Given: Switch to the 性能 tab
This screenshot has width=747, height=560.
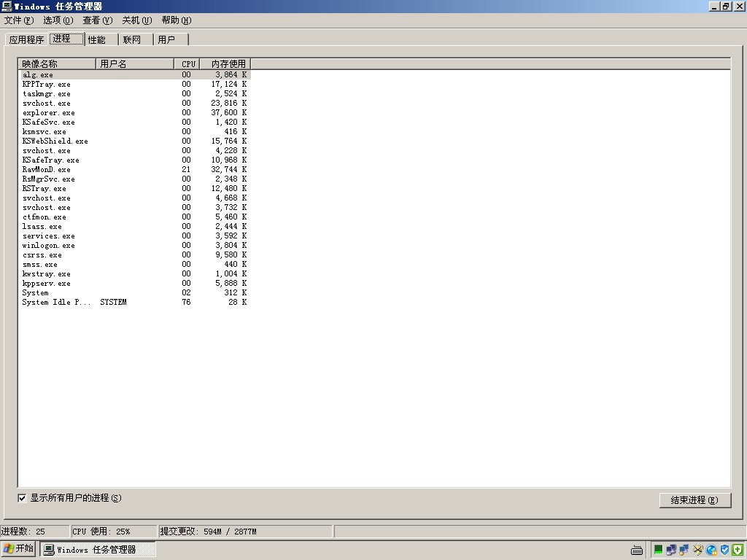Looking at the screenshot, I should (x=101, y=39).
